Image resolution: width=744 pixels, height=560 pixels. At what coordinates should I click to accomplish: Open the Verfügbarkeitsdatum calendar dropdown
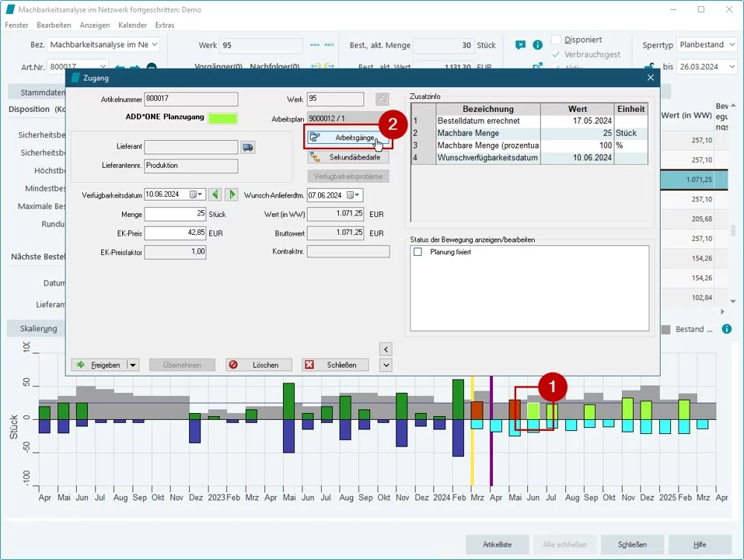point(197,194)
